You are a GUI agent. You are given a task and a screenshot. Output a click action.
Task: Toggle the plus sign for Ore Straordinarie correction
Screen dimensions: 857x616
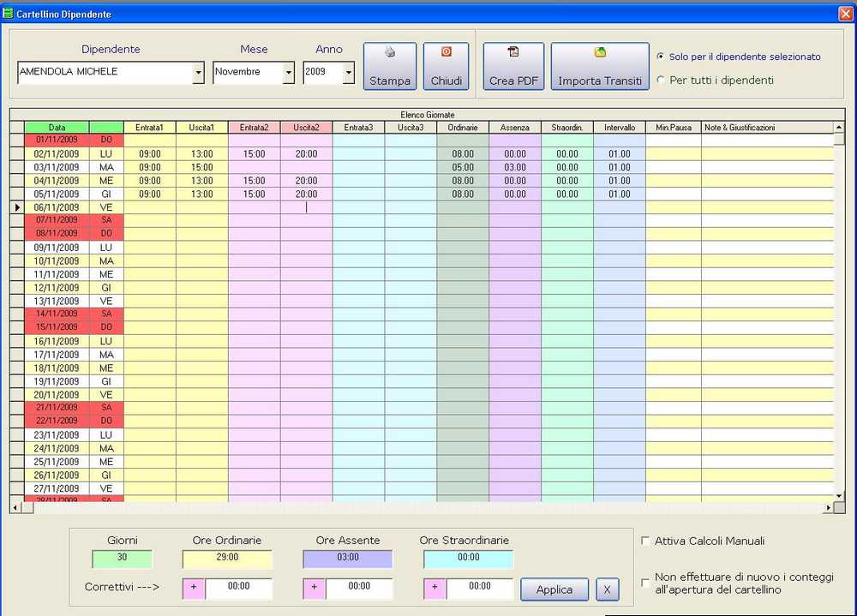[x=435, y=588]
